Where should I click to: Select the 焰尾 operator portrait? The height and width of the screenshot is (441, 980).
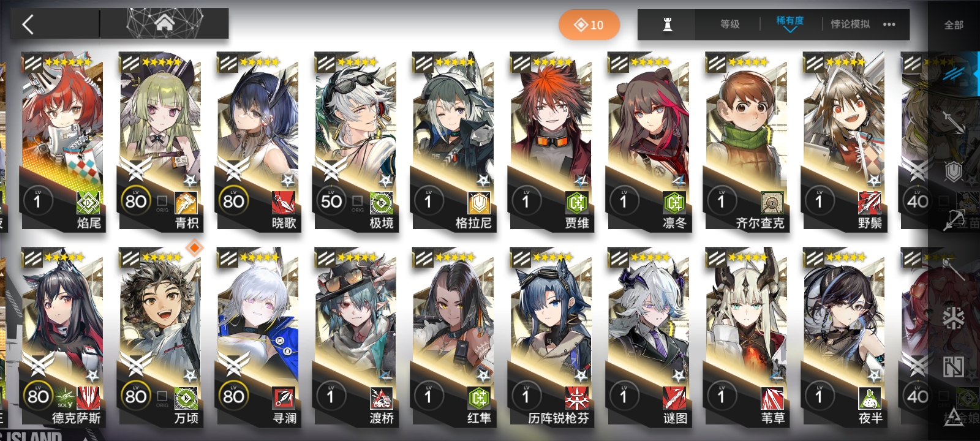coord(62,141)
